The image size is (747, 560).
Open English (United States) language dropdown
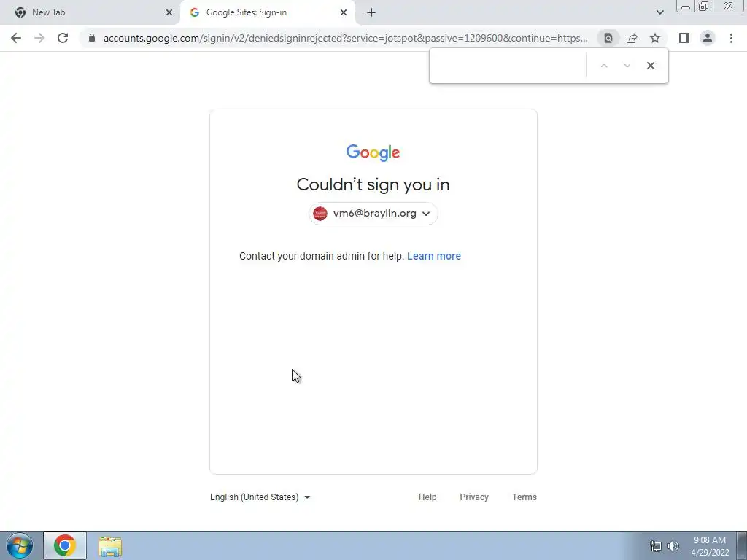[260, 497]
